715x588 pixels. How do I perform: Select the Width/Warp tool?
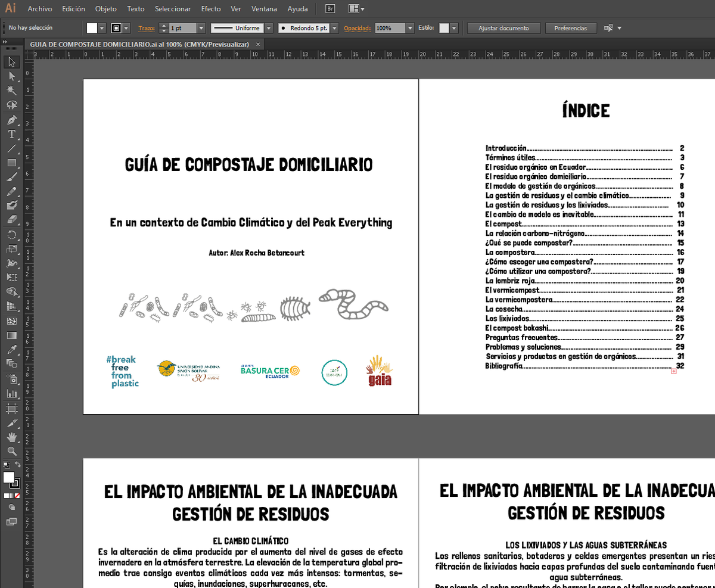[11, 263]
